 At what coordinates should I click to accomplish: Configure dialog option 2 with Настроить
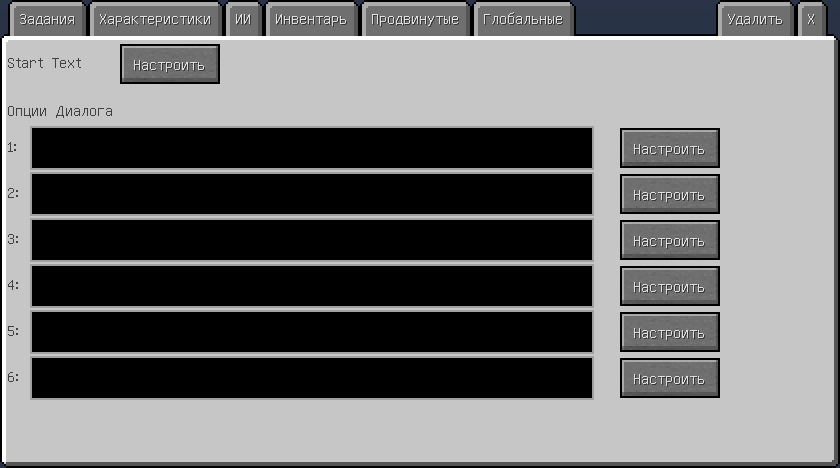[670, 194]
